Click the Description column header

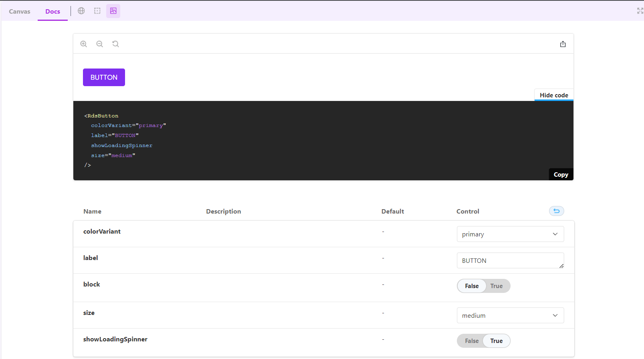coord(224,212)
